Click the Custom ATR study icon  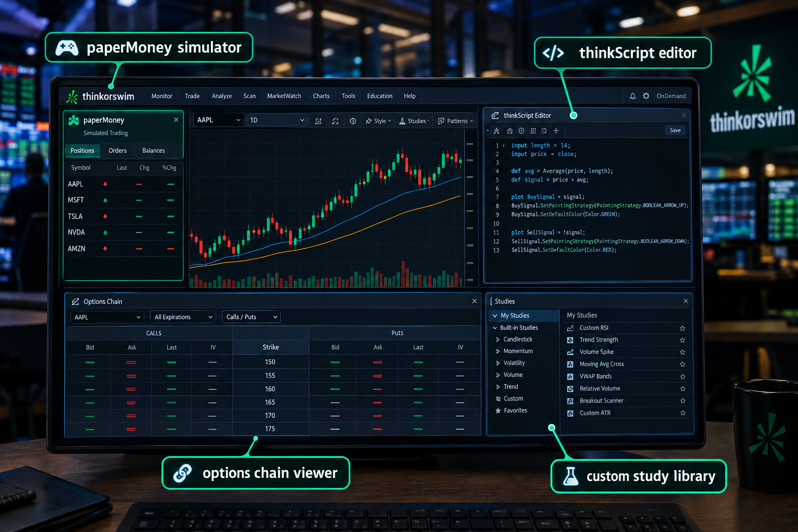[x=570, y=413]
